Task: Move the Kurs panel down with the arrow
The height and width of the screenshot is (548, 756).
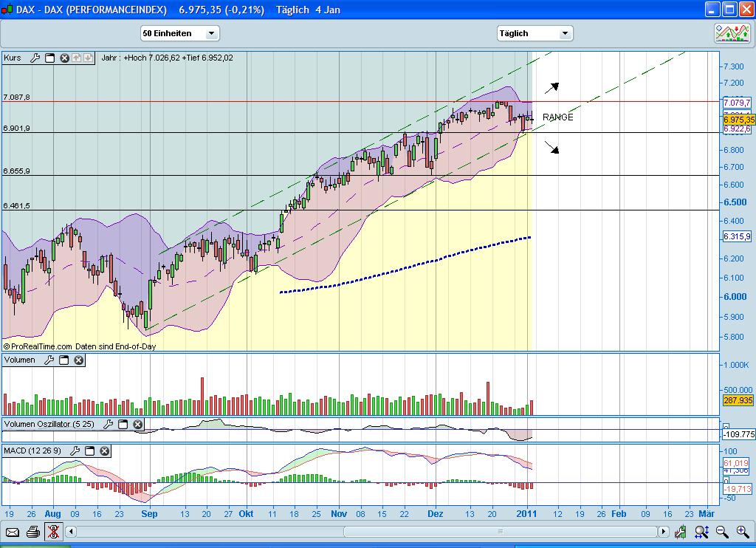Action: tap(88, 58)
